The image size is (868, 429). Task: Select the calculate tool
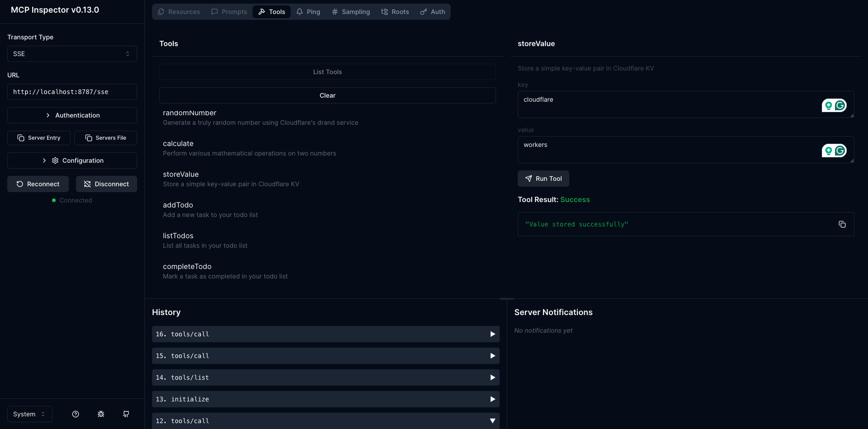pyautogui.click(x=328, y=148)
